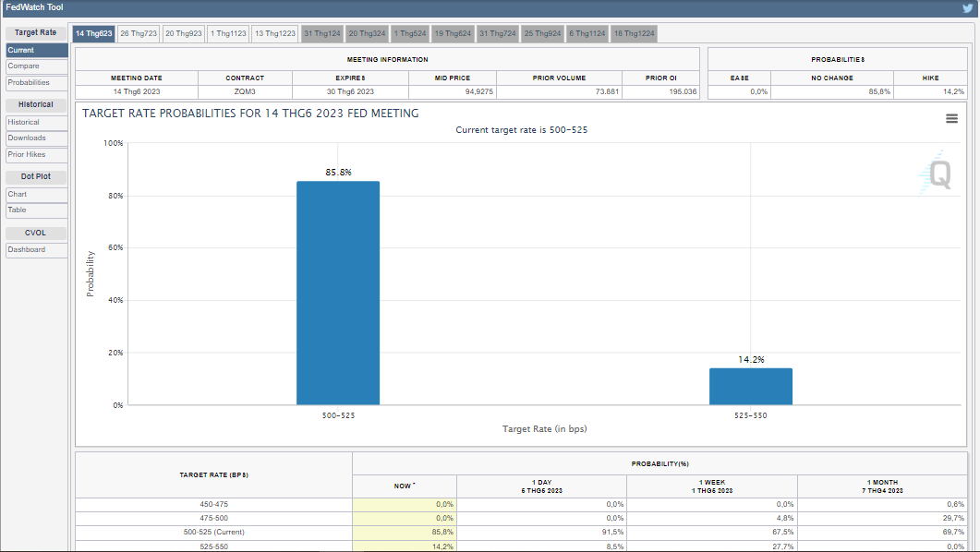Click the 500-525 (Current) table row
The image size is (980, 552).
point(521,533)
